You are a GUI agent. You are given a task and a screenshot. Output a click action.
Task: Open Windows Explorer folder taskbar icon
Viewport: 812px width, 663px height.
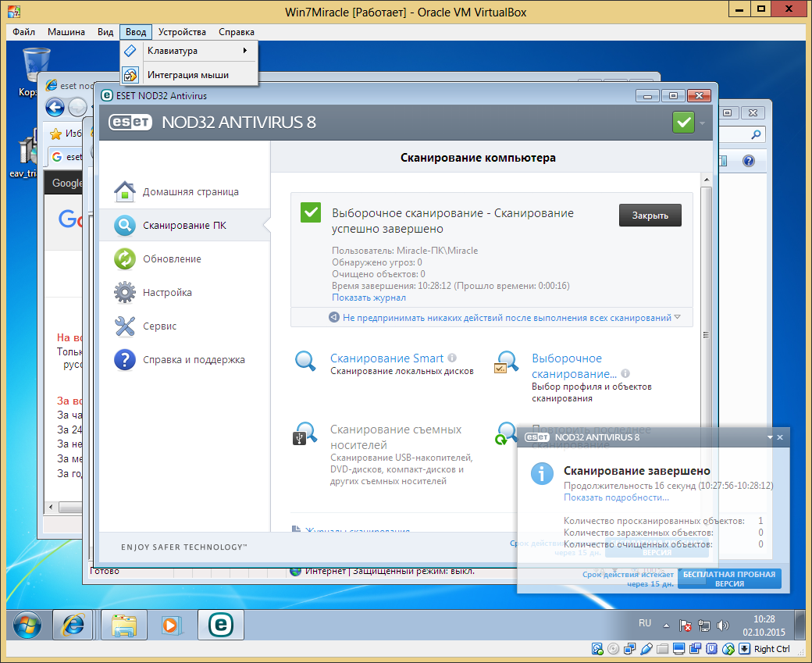pyautogui.click(x=124, y=625)
